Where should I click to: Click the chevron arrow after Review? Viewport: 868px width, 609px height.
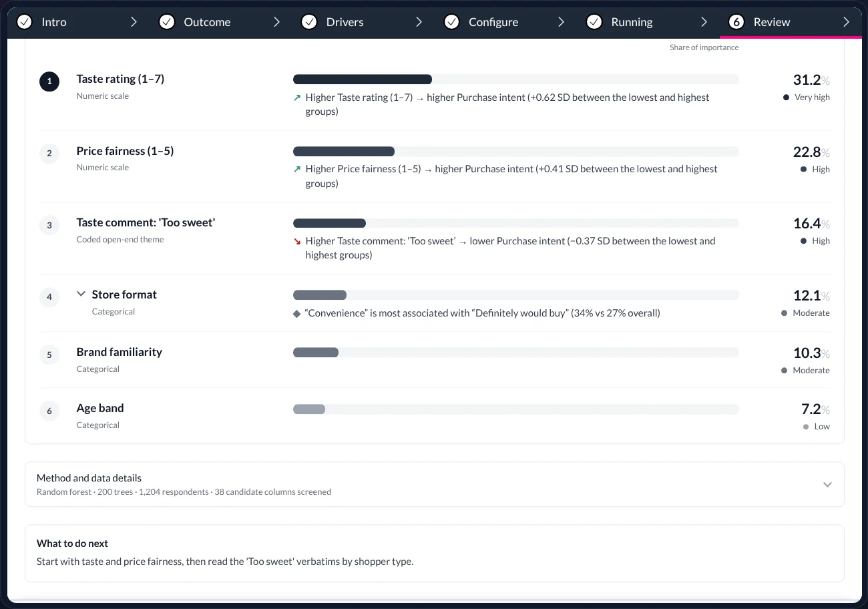846,22
